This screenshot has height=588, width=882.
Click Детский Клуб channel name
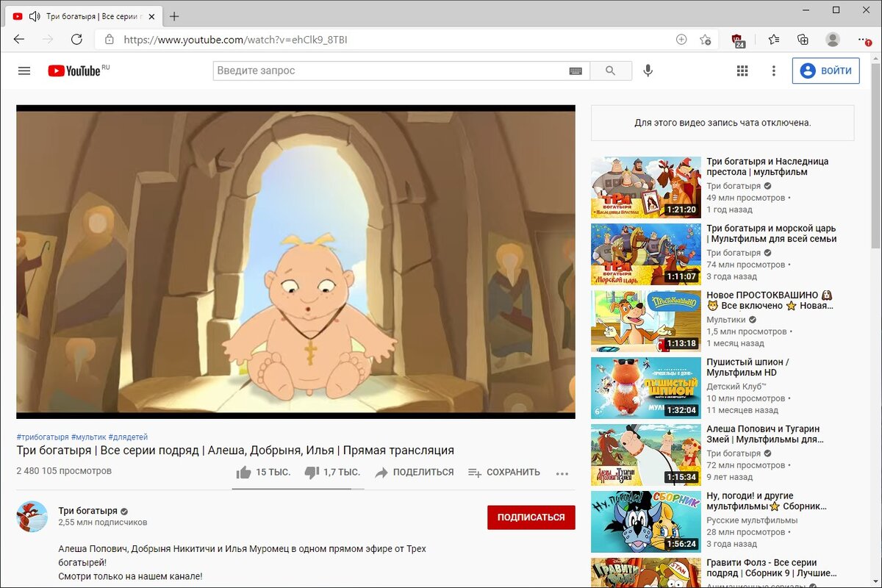736,386
